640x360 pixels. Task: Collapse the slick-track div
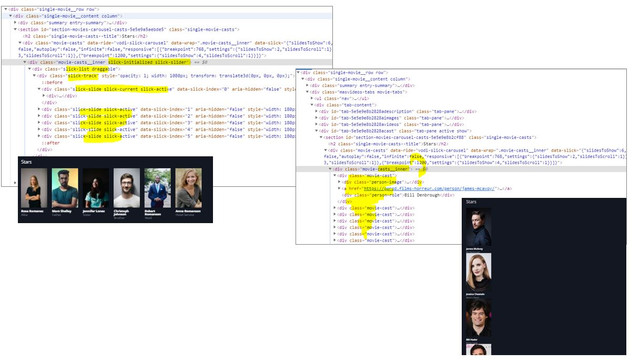[x=34, y=76]
